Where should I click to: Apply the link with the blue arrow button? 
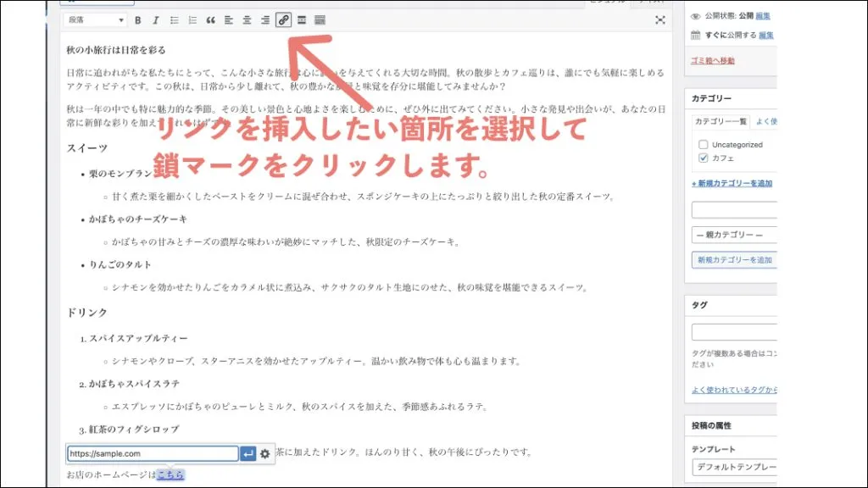248,454
